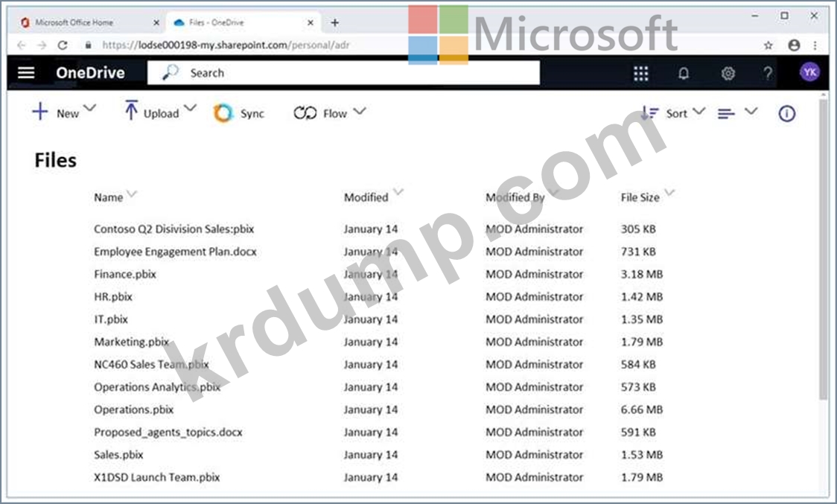Reload the page with the refresh icon

tap(63, 45)
